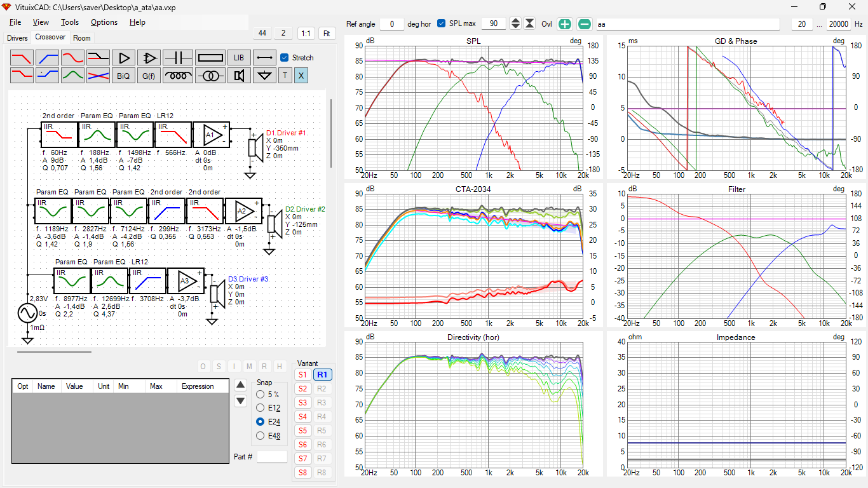Click the hourglass icon beside SPL stepper
Screen dimensions: 868x488
529,24
